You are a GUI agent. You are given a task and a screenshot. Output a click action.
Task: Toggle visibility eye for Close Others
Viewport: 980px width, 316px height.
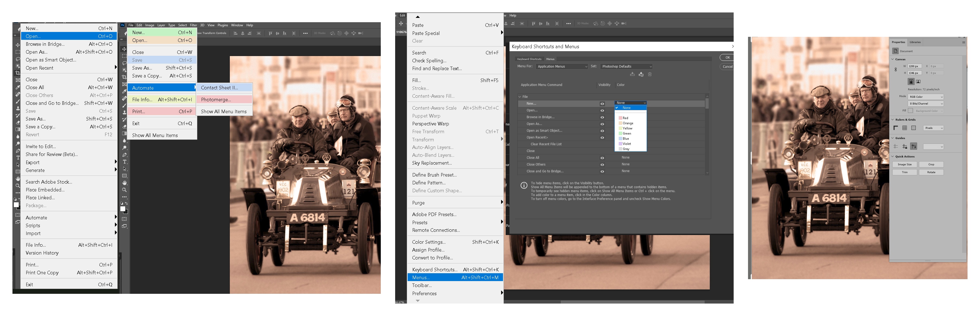[x=602, y=165]
